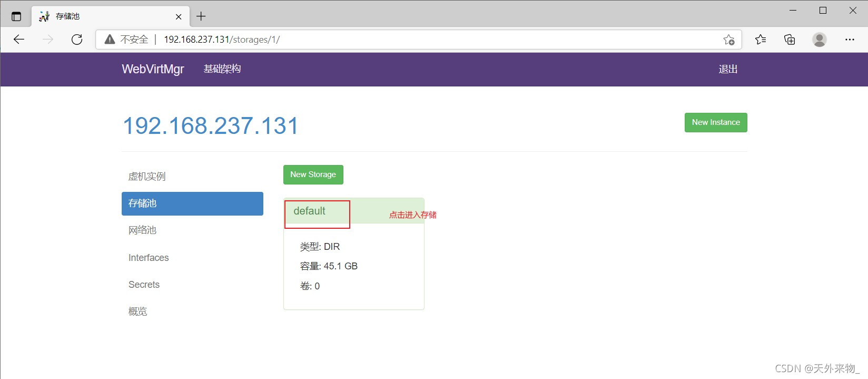Open the 概览 sidebar item
868x379 pixels.
click(x=192, y=312)
